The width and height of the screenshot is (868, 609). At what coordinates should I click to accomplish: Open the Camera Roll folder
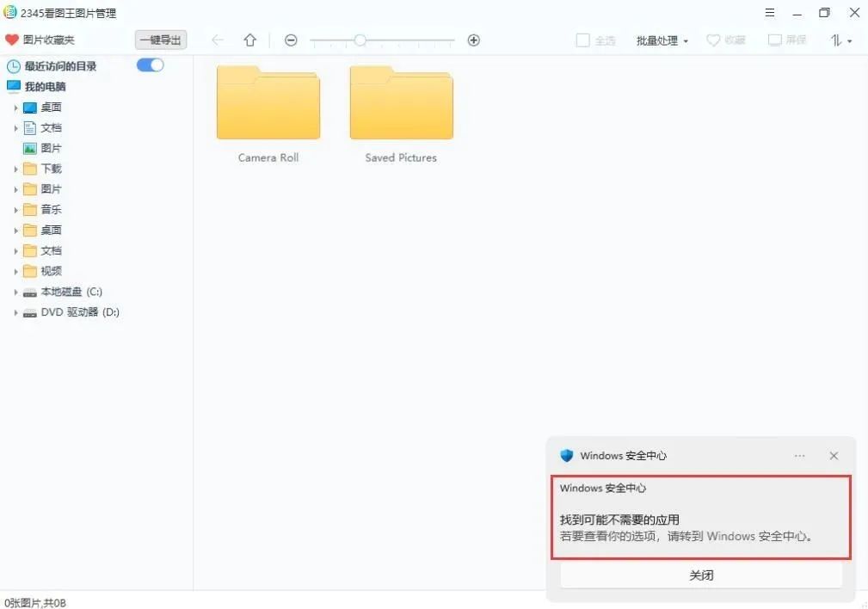(268, 101)
